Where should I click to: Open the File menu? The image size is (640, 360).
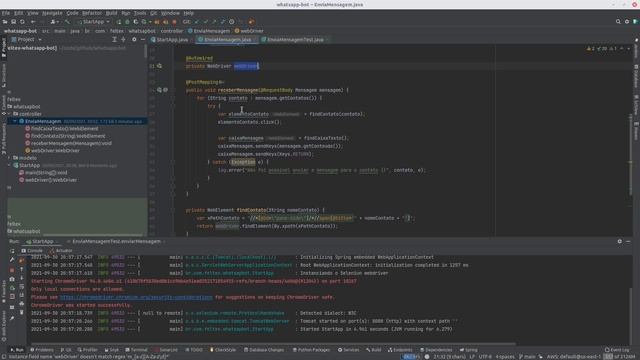click(6, 13)
